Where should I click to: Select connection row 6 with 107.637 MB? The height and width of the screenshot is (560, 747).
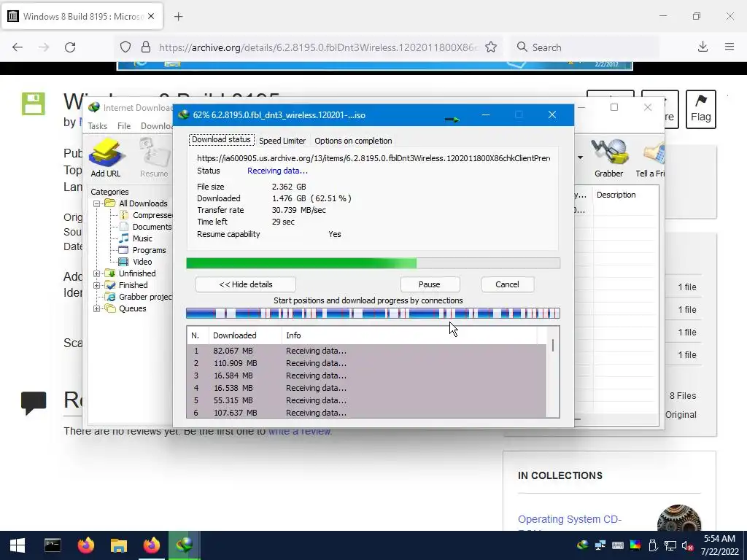(367, 413)
